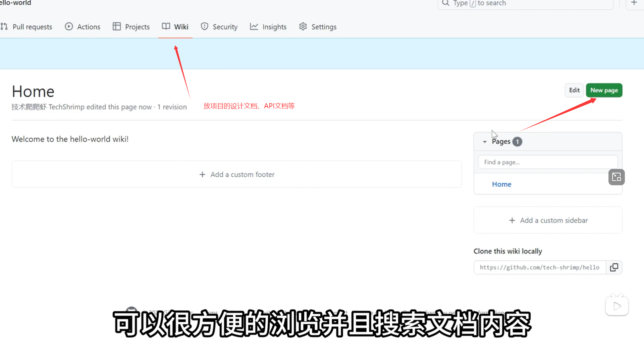Click the screenshot capture overlay icon

[616, 177]
